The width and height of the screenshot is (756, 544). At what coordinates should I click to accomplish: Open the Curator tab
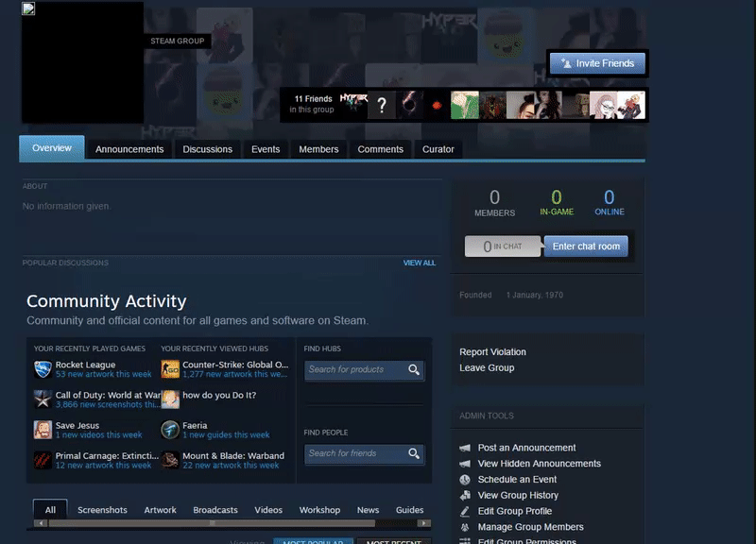point(438,149)
